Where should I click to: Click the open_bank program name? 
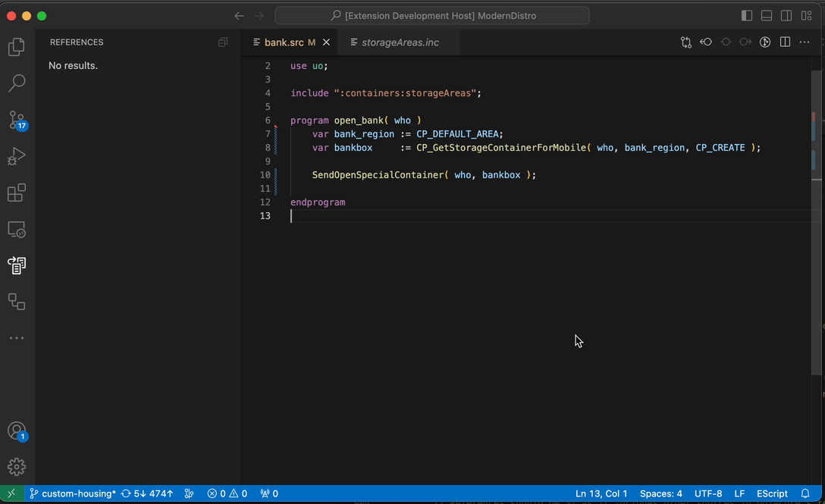359,121
